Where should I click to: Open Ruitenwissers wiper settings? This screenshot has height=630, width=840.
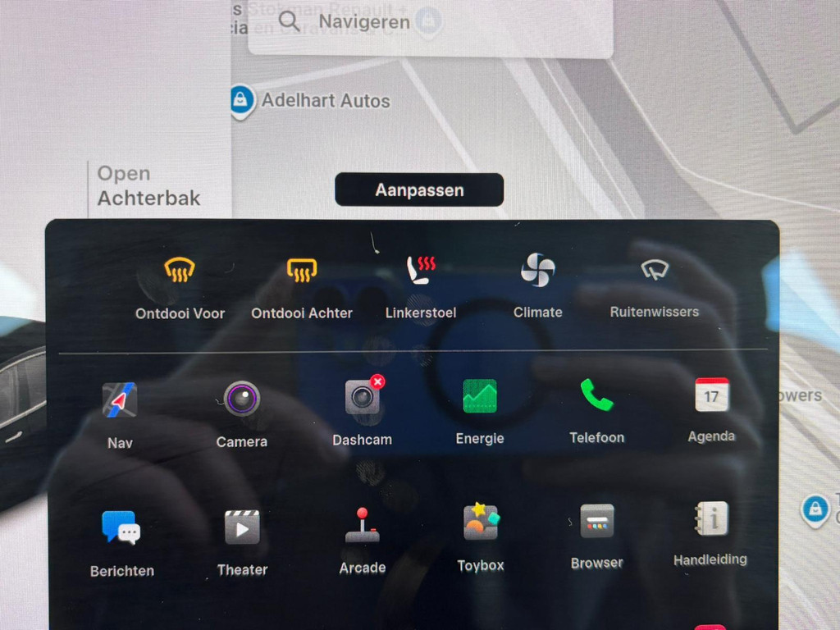point(654,272)
